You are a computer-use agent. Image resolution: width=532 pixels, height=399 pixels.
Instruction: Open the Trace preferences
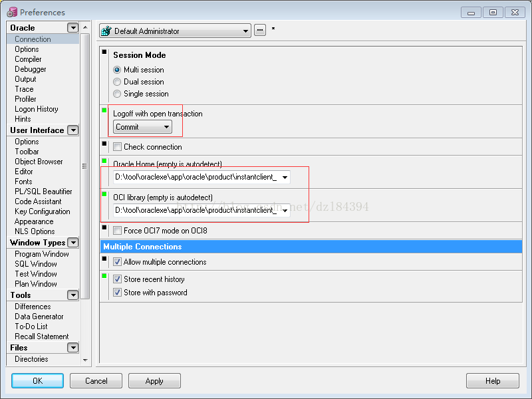(x=24, y=89)
